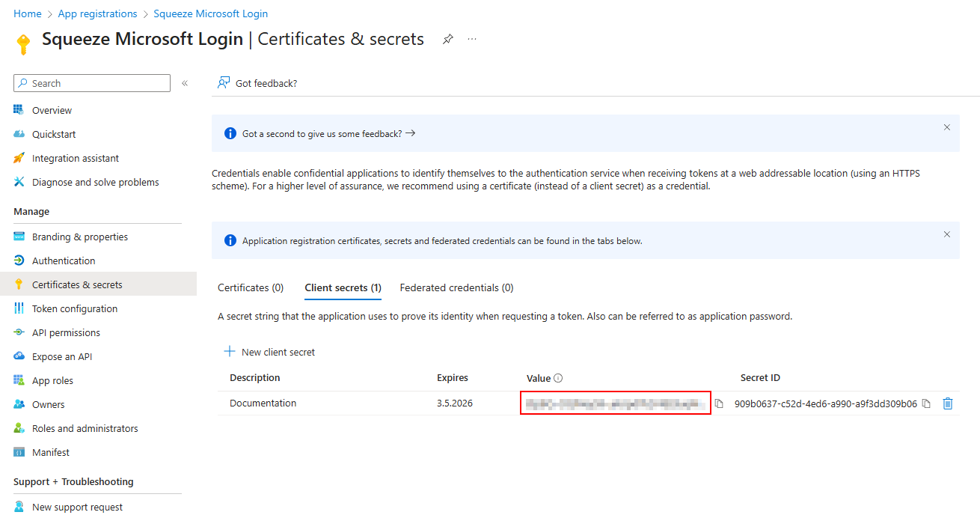
Task: Click the Got feedback? button
Action: [x=257, y=83]
